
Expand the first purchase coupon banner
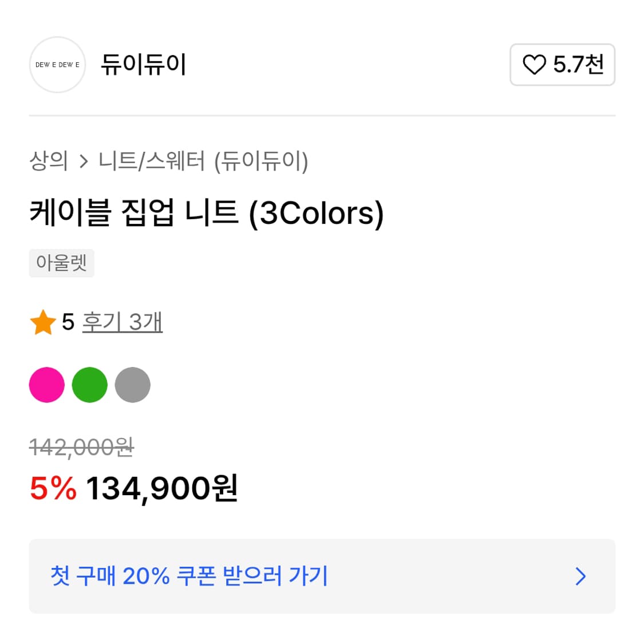pyautogui.click(x=322, y=576)
